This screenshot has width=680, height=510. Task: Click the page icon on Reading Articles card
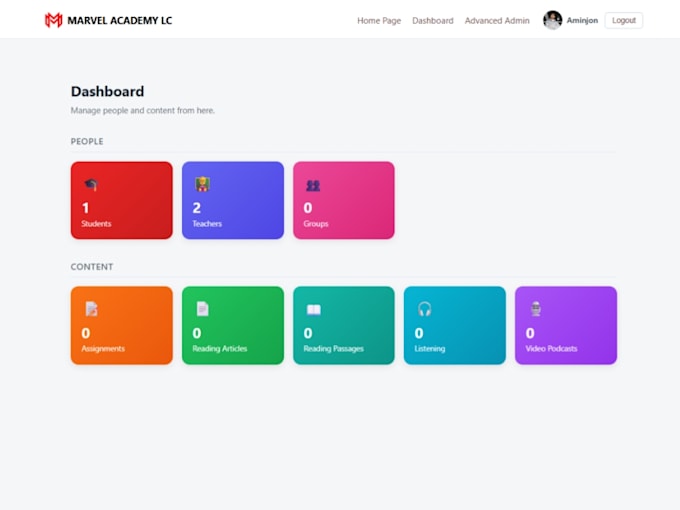coord(203,309)
